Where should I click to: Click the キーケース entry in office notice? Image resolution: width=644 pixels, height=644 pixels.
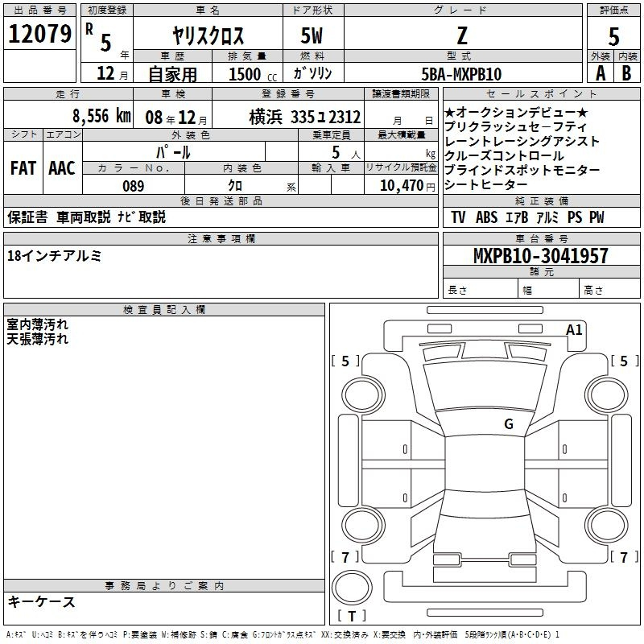tap(41, 601)
